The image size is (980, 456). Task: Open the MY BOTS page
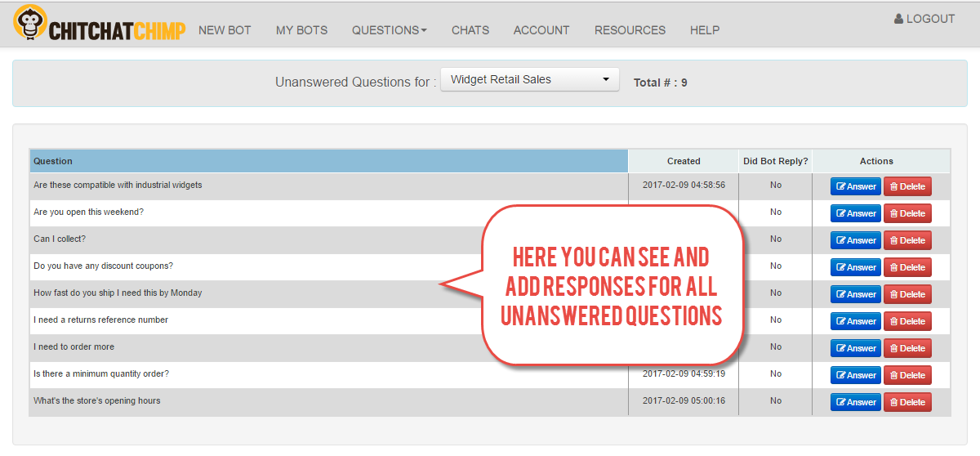click(x=301, y=30)
